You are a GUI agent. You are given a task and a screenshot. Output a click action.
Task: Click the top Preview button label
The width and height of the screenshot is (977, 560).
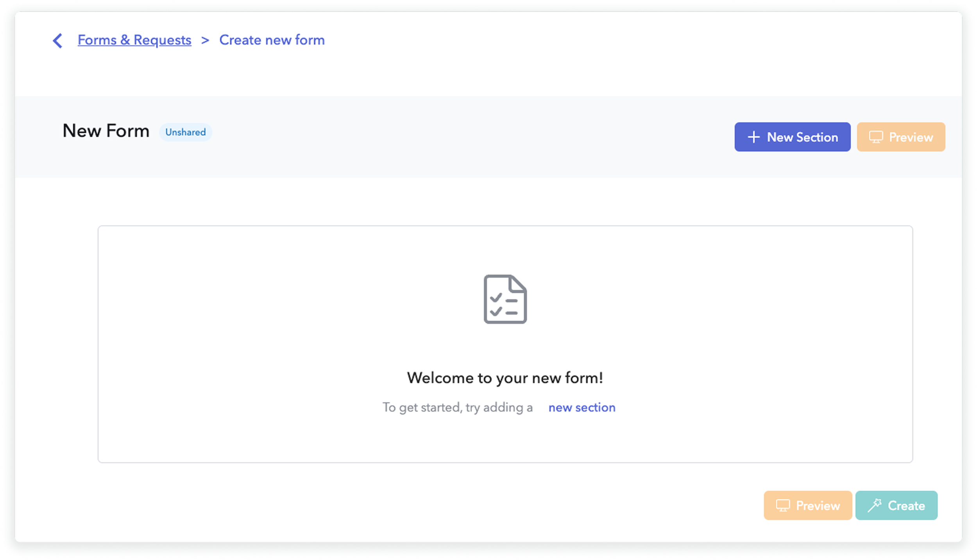coord(911,137)
